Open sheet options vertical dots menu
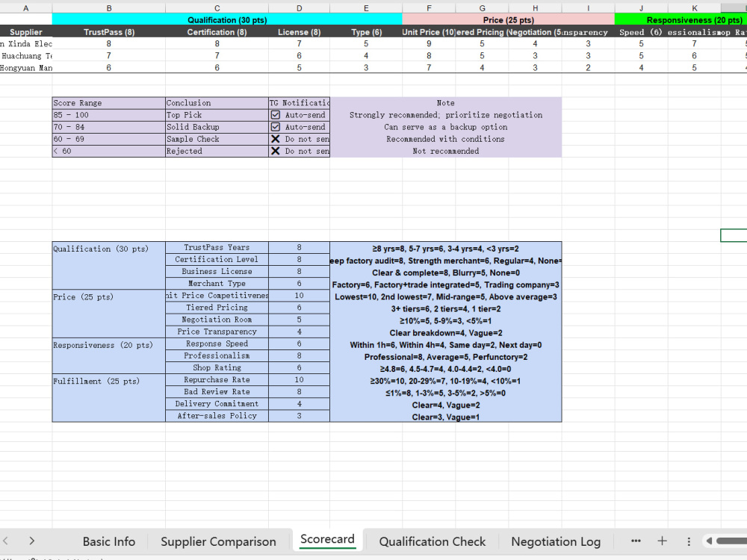 [689, 541]
